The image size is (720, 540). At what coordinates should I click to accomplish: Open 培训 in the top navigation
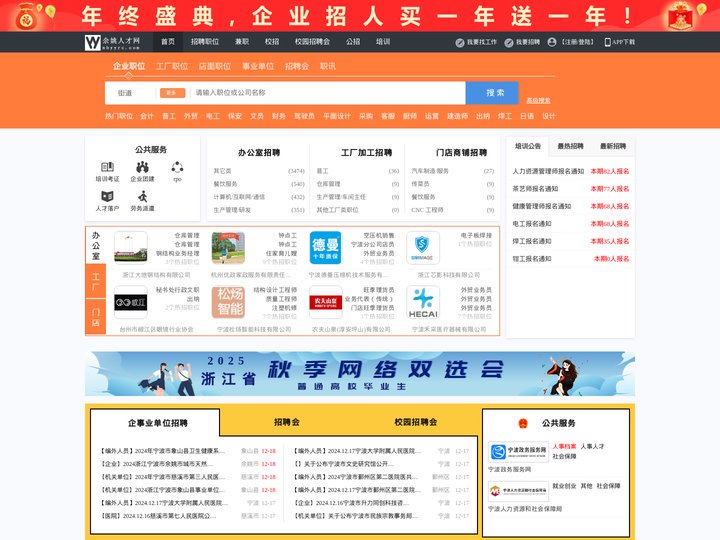point(383,42)
